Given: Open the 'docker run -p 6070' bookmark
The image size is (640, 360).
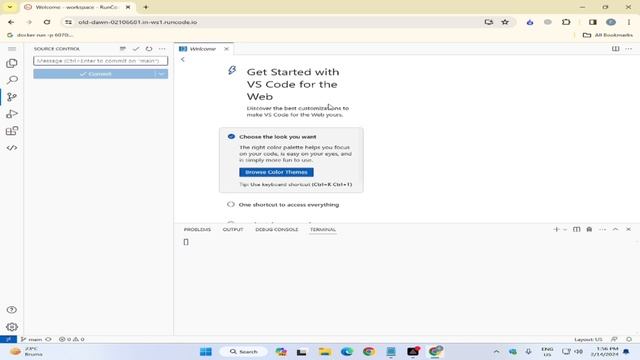Looking at the screenshot, I should [40, 35].
